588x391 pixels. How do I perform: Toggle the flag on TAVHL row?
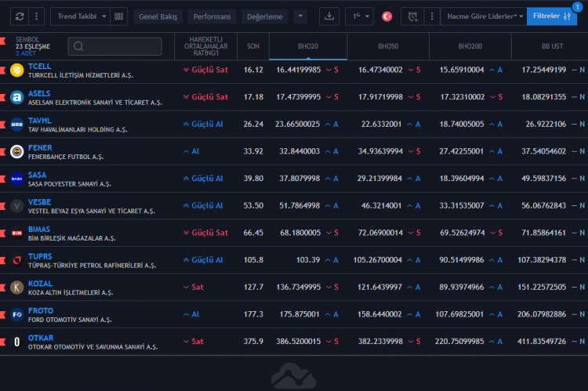pos(2,125)
